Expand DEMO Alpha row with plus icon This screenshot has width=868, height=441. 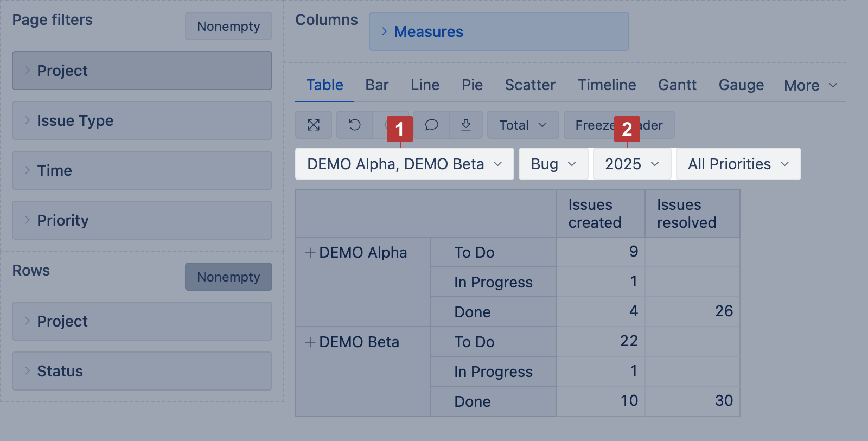coord(310,253)
